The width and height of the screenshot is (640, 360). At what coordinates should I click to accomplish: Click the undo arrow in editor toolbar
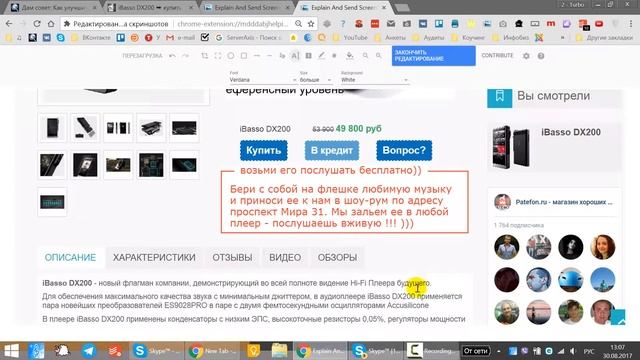pyautogui.click(x=172, y=56)
